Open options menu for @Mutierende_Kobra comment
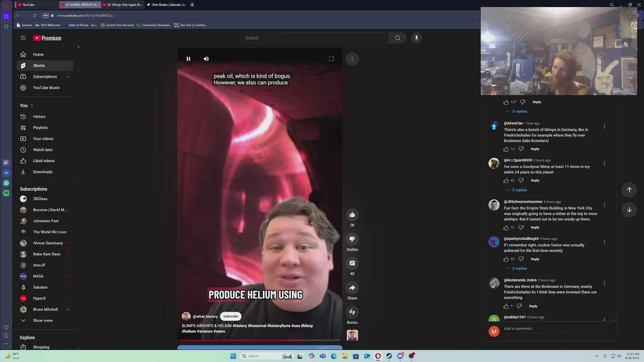Viewport: 644px width, 362px height. tap(604, 283)
